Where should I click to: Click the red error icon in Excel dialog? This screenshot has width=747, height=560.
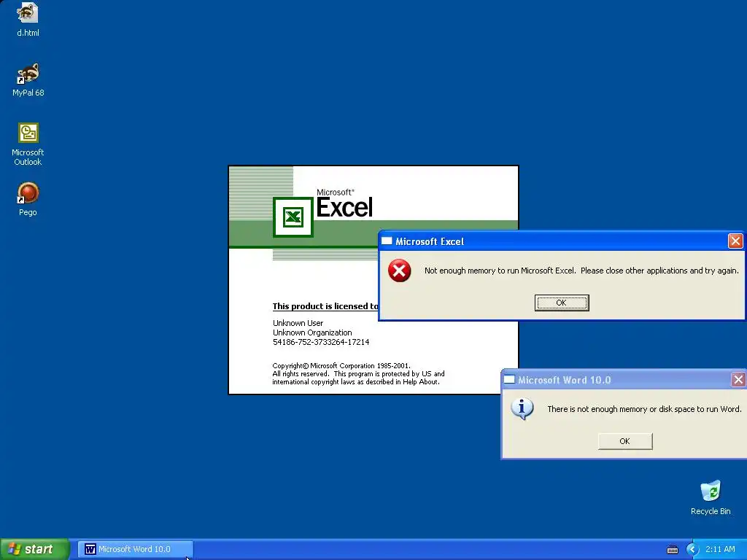point(399,271)
